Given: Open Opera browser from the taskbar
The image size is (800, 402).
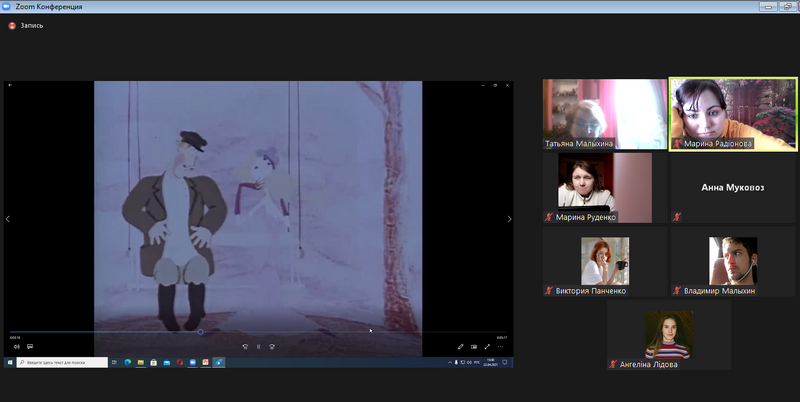Looking at the screenshot, I should click(x=180, y=362).
